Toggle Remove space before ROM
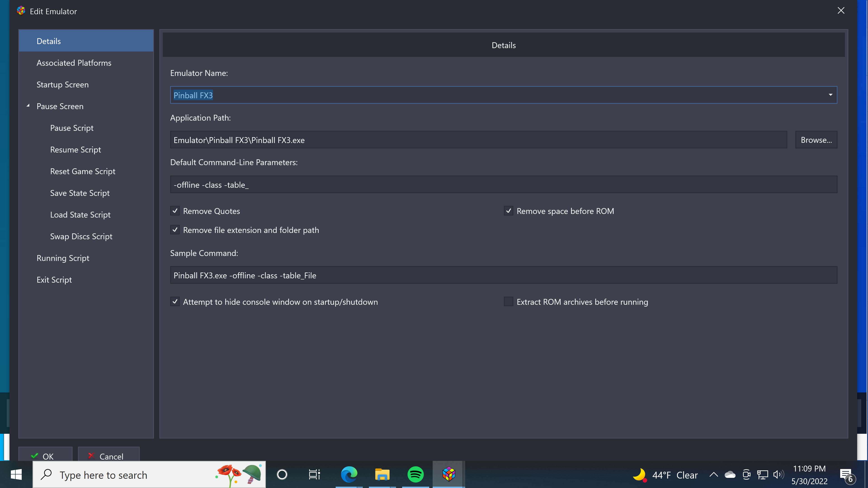 (508, 211)
